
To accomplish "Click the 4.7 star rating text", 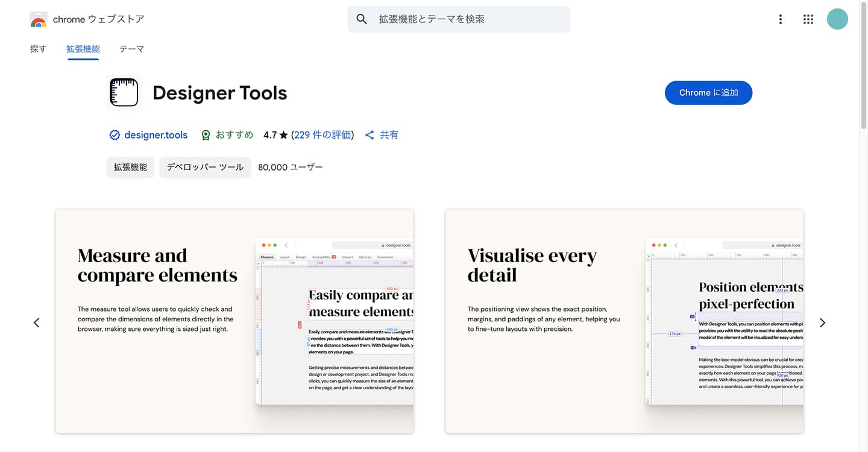I will point(275,135).
